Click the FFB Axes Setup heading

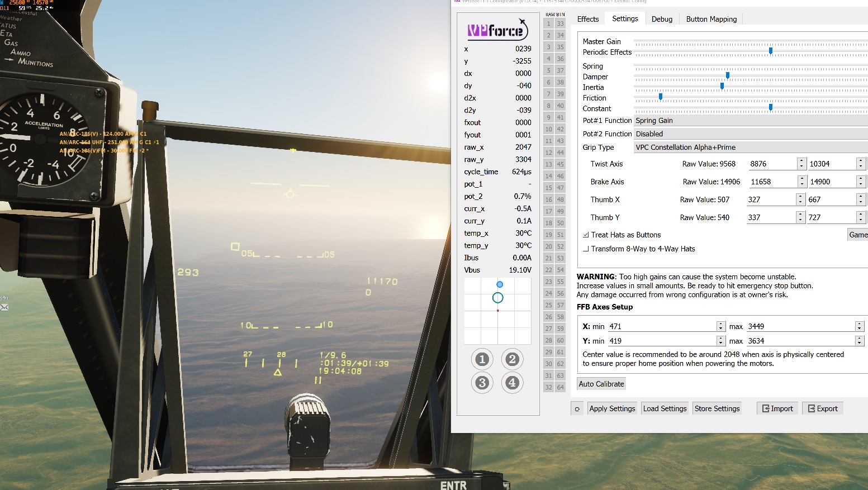pyautogui.click(x=605, y=307)
